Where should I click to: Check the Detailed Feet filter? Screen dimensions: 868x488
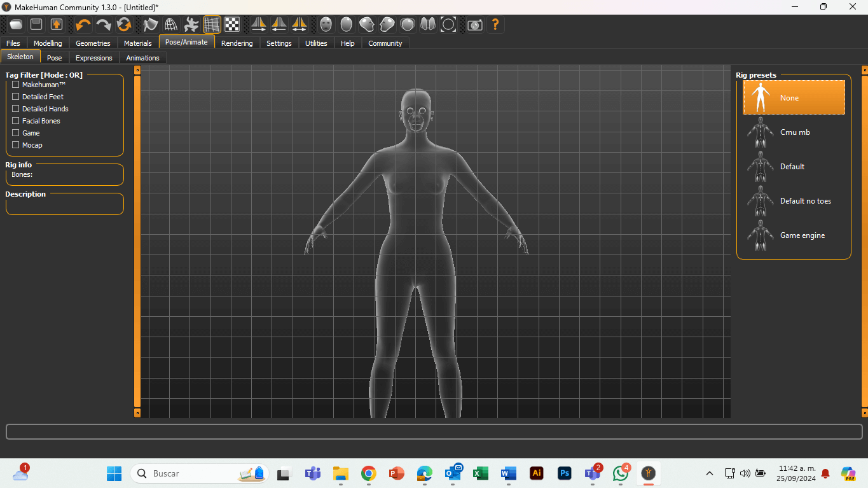click(16, 97)
